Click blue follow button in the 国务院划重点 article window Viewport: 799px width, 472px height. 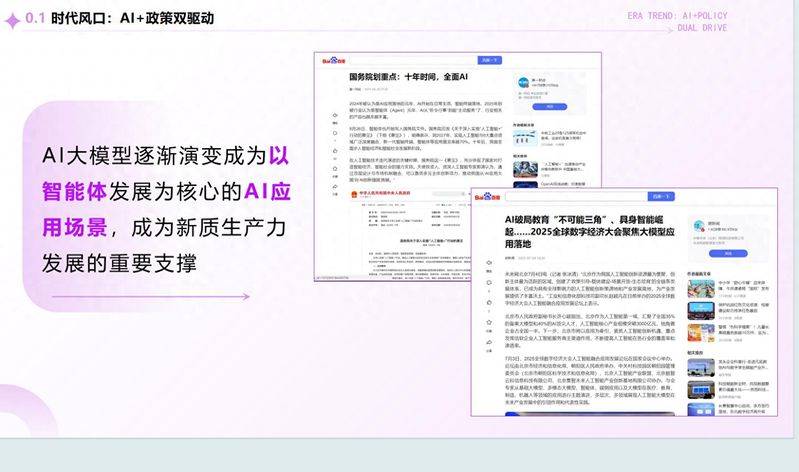[x=549, y=107]
